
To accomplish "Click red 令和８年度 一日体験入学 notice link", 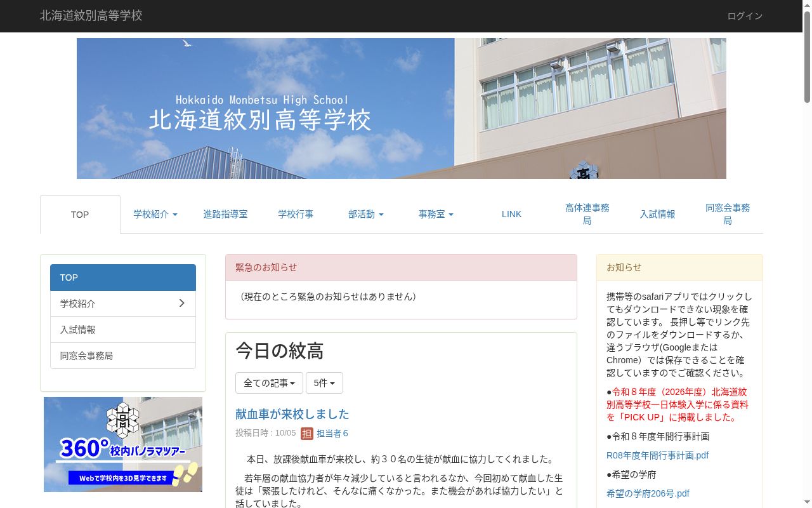I will (678, 404).
